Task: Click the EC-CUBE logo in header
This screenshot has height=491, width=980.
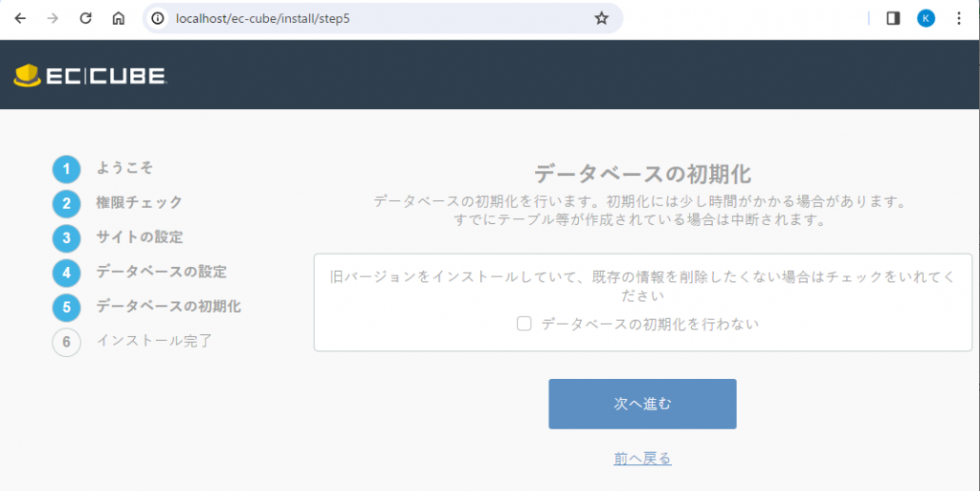Action: point(91,76)
